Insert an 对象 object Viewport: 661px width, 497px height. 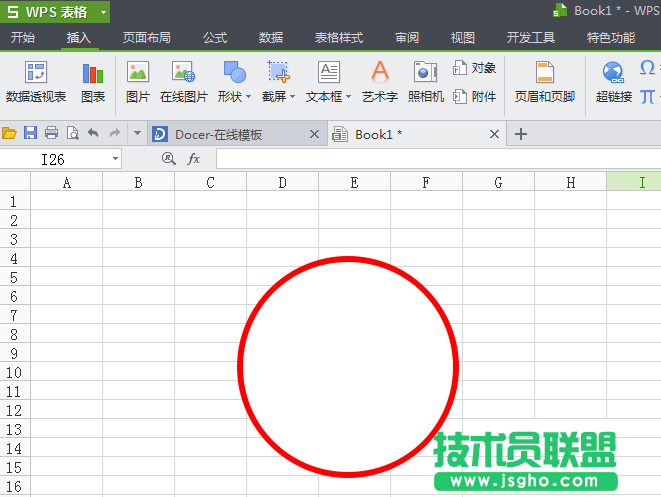pos(475,68)
